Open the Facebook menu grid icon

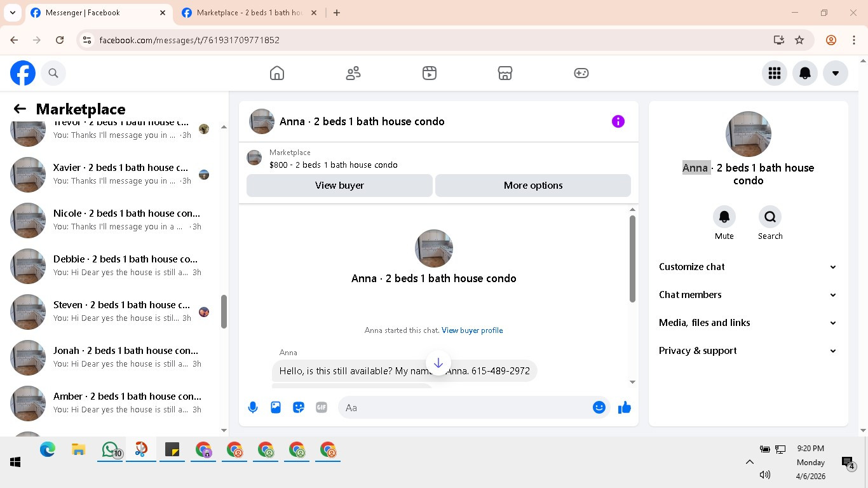point(775,73)
